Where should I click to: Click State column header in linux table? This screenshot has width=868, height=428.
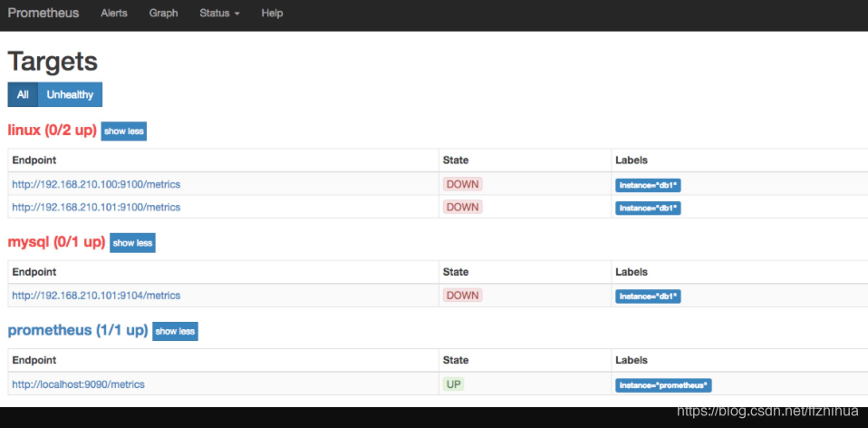[456, 160]
